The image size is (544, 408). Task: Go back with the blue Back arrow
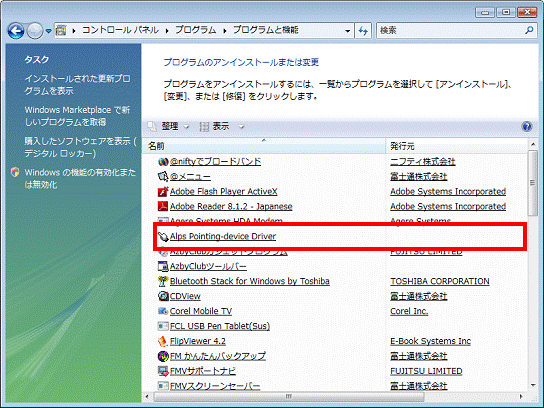[x=16, y=31]
